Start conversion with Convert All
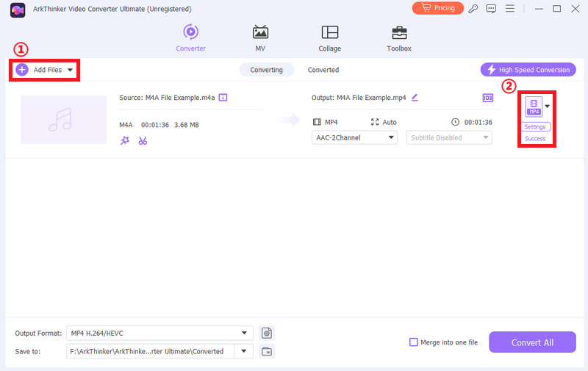The height and width of the screenshot is (371, 588). click(x=532, y=342)
